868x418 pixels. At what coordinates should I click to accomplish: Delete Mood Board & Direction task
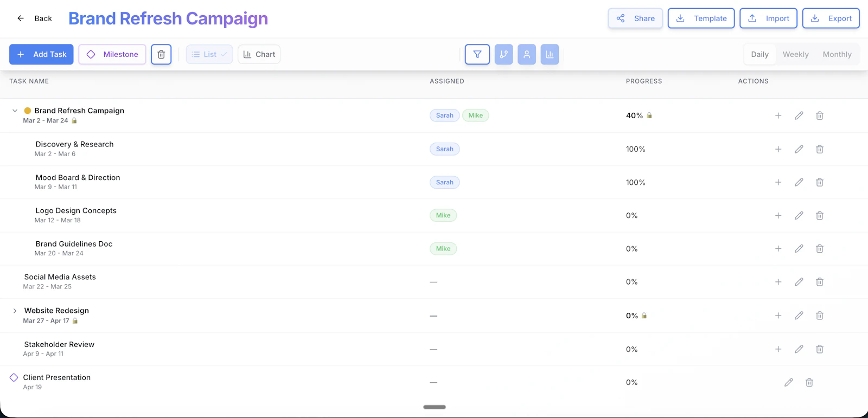coord(820,182)
